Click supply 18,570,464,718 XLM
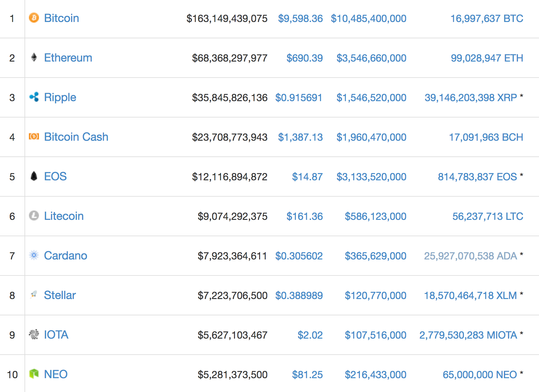539x392 pixels. pyautogui.click(x=471, y=296)
